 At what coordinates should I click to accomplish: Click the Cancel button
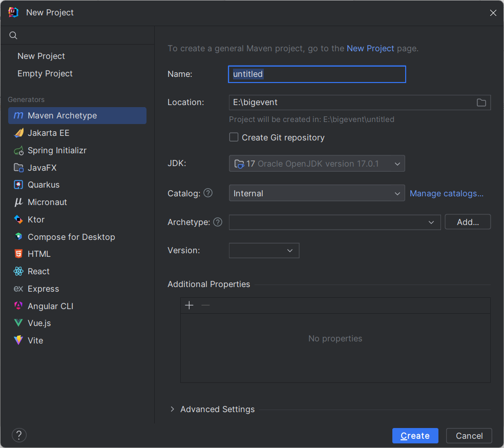pyautogui.click(x=469, y=436)
